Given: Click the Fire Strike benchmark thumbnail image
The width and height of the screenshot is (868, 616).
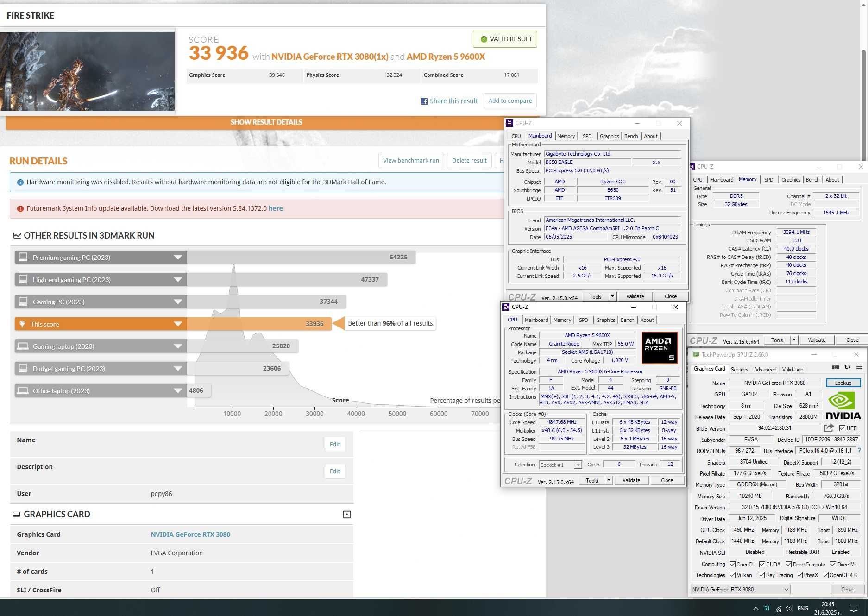Looking at the screenshot, I should (87, 71).
